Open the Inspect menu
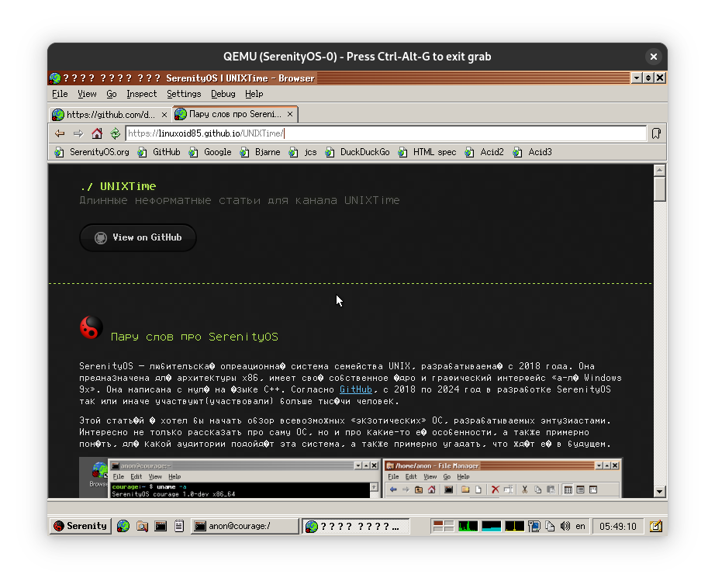This screenshot has height=588, width=715. [x=142, y=94]
